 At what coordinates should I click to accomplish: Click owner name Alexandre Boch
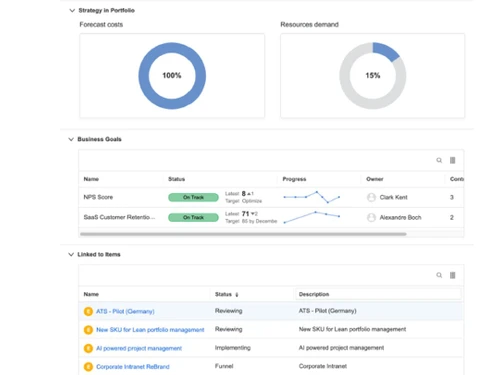pyautogui.click(x=400, y=218)
